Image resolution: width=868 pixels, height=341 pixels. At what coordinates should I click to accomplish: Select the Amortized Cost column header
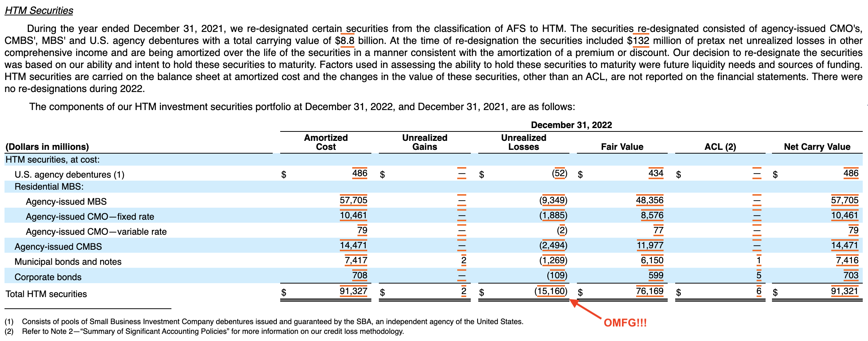point(326,142)
